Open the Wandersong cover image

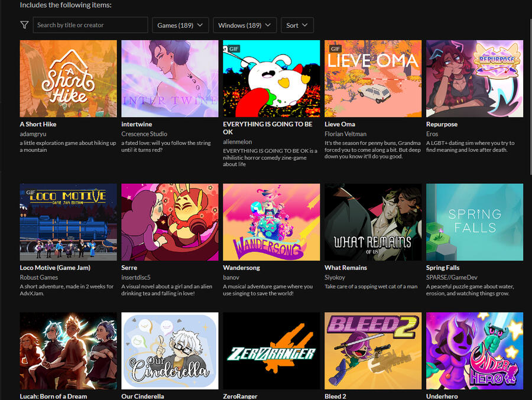point(271,222)
